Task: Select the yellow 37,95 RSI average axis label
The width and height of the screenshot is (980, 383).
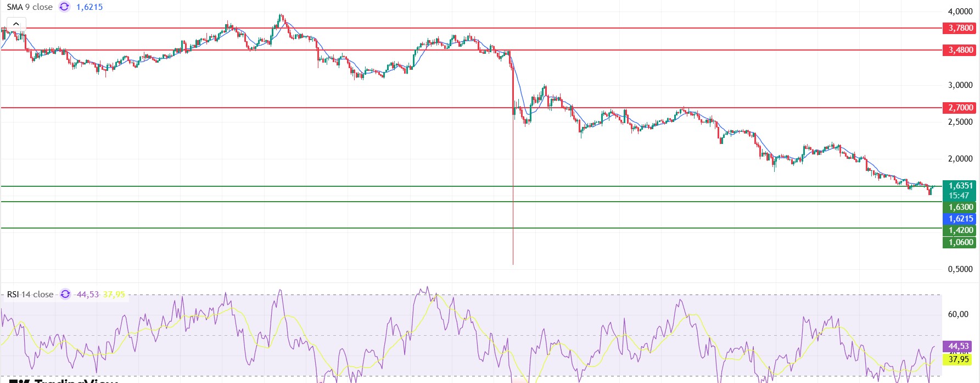Action: [957, 359]
